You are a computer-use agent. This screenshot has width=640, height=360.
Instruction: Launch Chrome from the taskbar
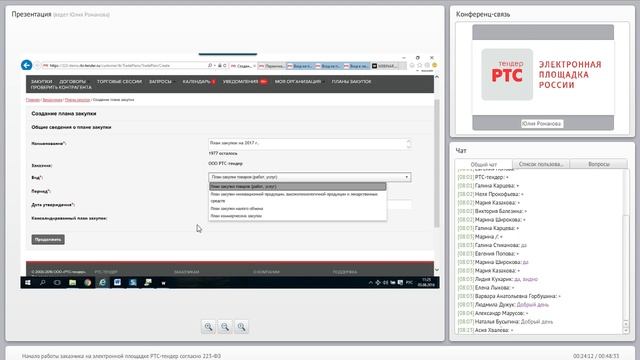point(87,282)
